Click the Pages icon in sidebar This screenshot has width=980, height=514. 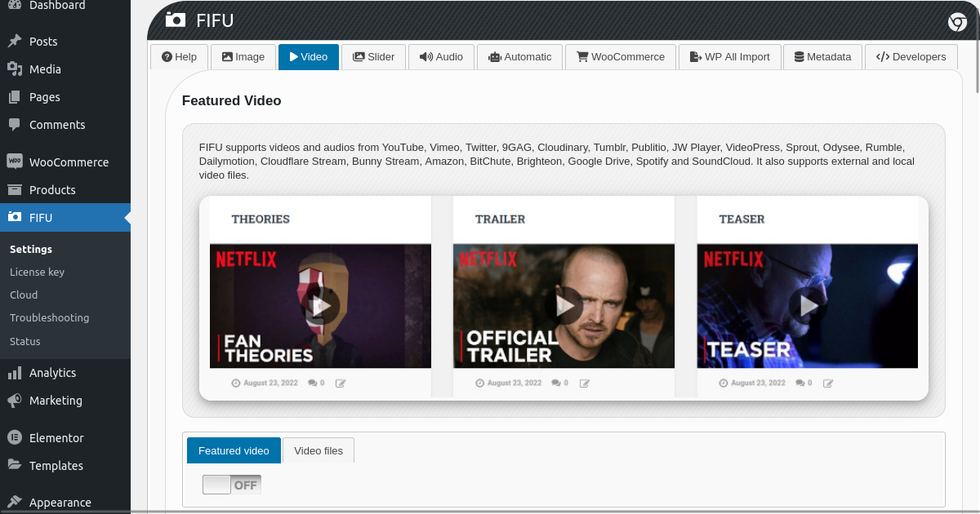coord(14,97)
